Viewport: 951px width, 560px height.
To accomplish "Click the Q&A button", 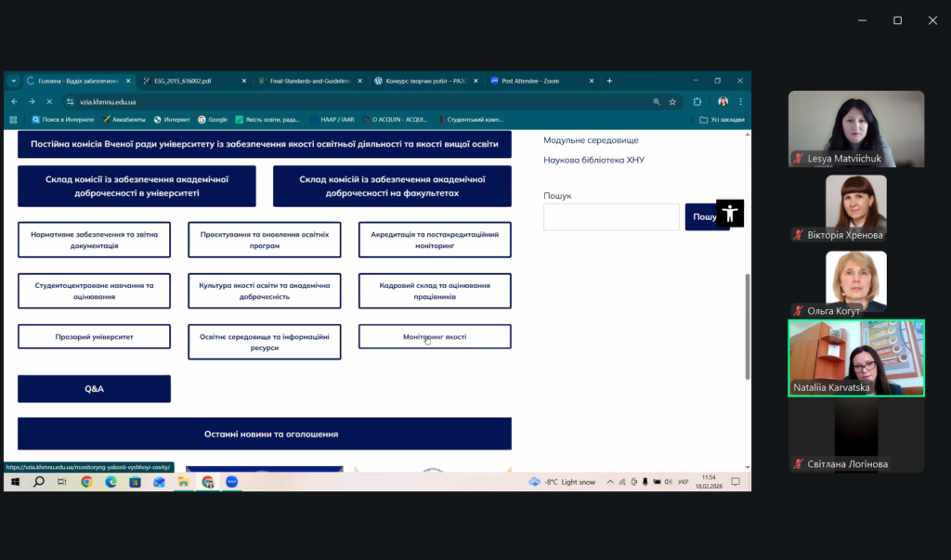I will 94,388.
